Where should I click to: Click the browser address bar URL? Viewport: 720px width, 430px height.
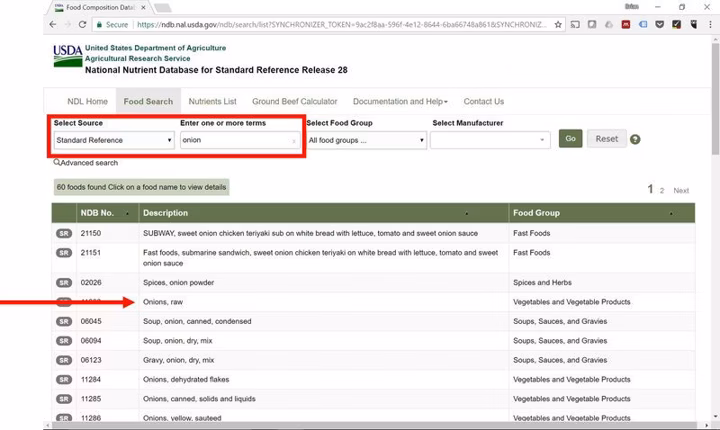coord(342,24)
